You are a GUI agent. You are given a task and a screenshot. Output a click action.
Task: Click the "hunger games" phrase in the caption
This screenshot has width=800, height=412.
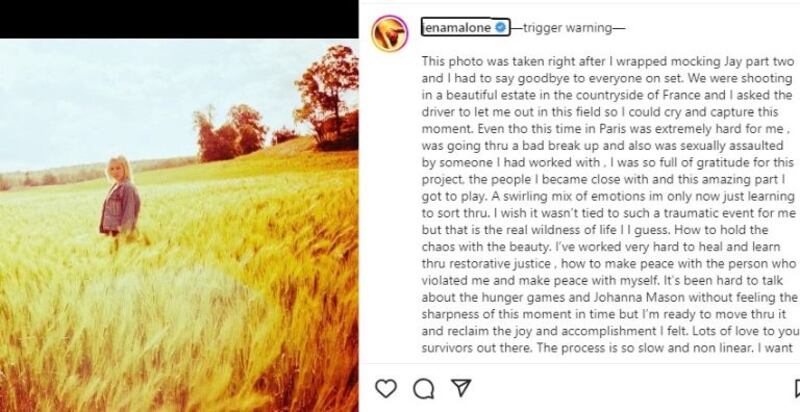[x=525, y=297]
